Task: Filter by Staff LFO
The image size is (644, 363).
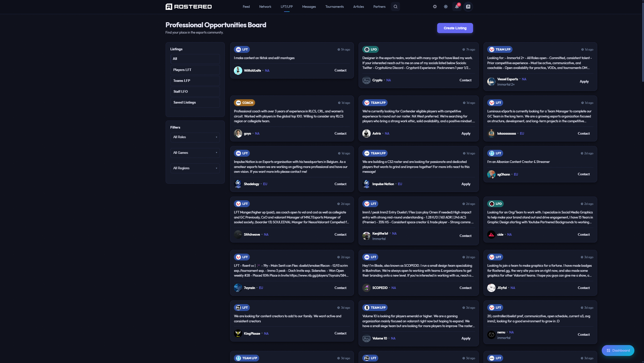Action: [x=195, y=92]
